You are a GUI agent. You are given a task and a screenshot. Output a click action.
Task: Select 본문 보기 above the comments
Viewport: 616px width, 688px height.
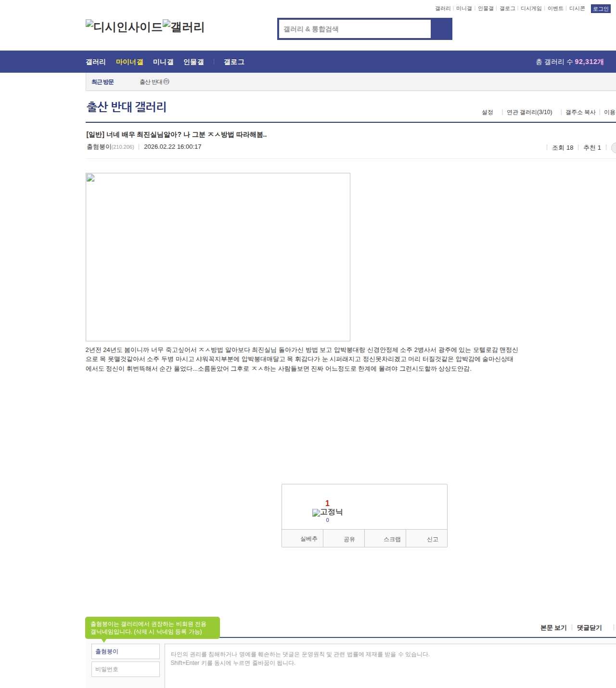coord(553,628)
